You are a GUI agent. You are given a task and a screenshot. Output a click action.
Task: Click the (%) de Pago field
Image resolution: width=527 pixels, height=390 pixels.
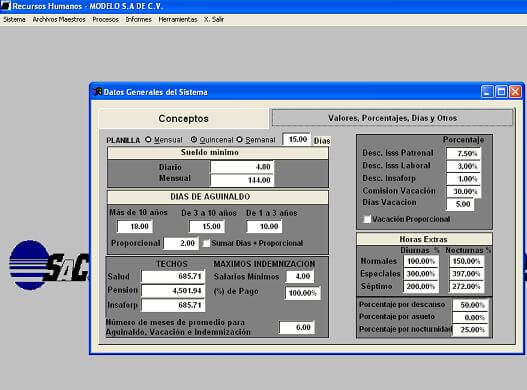click(x=302, y=293)
